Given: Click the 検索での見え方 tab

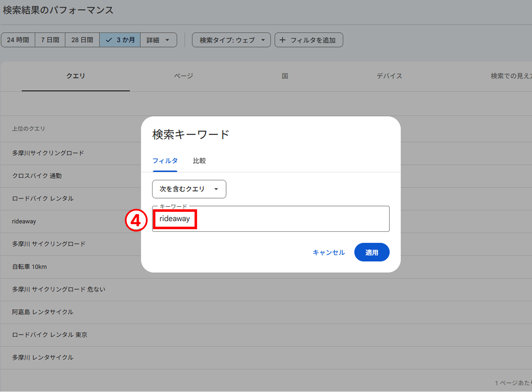Looking at the screenshot, I should pos(510,76).
